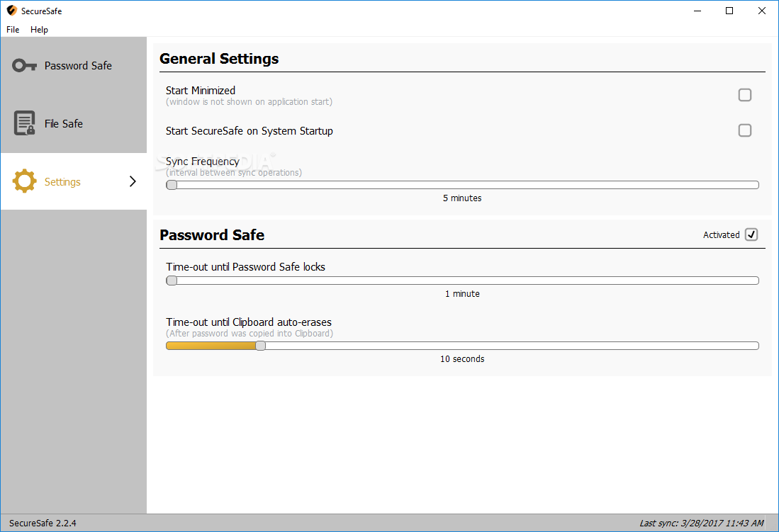Maximize the SecureSafe window
This screenshot has width=779, height=532.
[x=729, y=11]
